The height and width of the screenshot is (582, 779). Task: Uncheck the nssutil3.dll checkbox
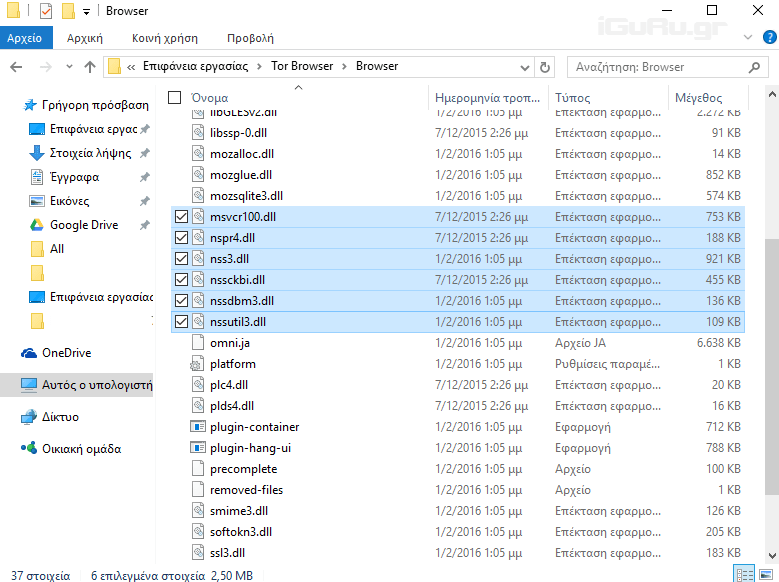(181, 322)
